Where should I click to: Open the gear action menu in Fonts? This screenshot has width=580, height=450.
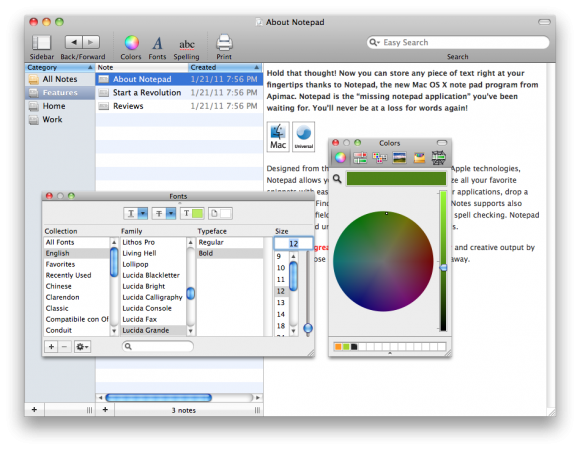82,347
